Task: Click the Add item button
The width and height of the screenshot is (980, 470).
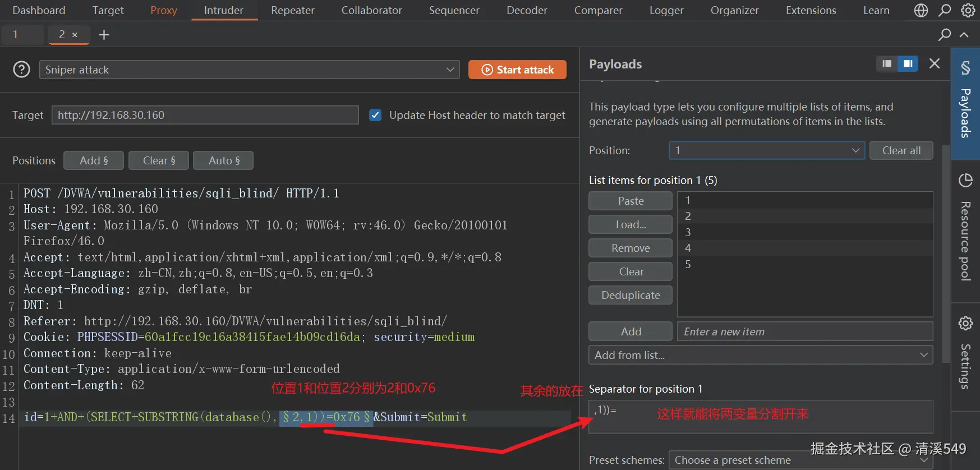Action: [631, 331]
